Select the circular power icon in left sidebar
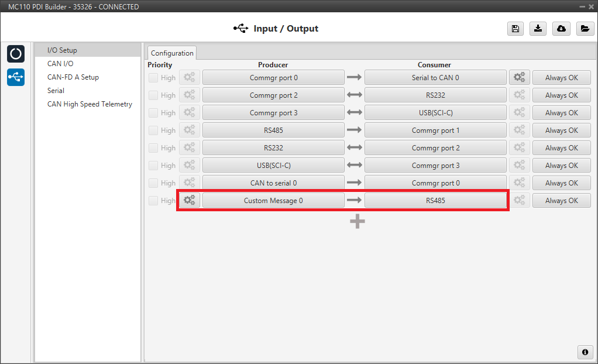This screenshot has height=364, width=598. tap(16, 54)
